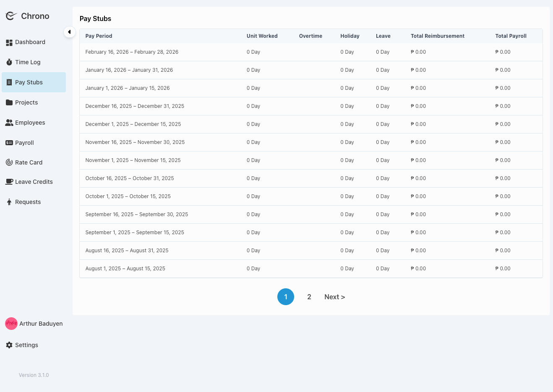Click the Pay Period column header

(x=99, y=36)
